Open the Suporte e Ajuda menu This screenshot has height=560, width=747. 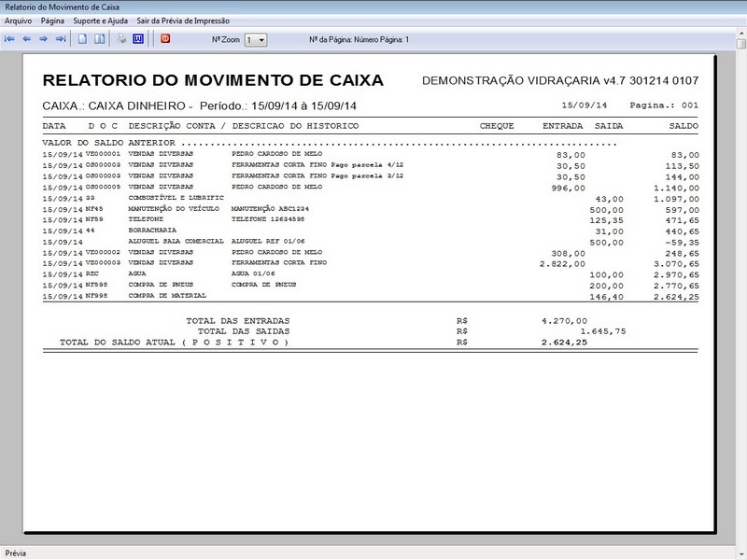101,20
